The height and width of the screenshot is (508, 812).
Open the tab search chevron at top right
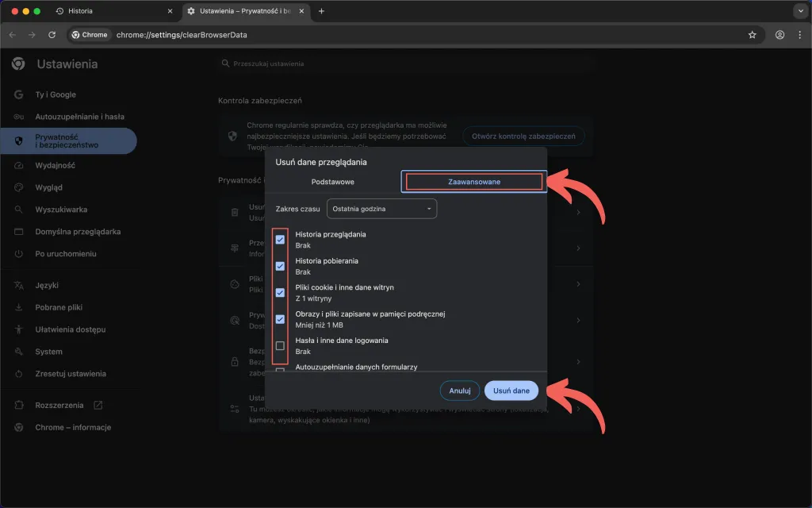[x=799, y=11]
